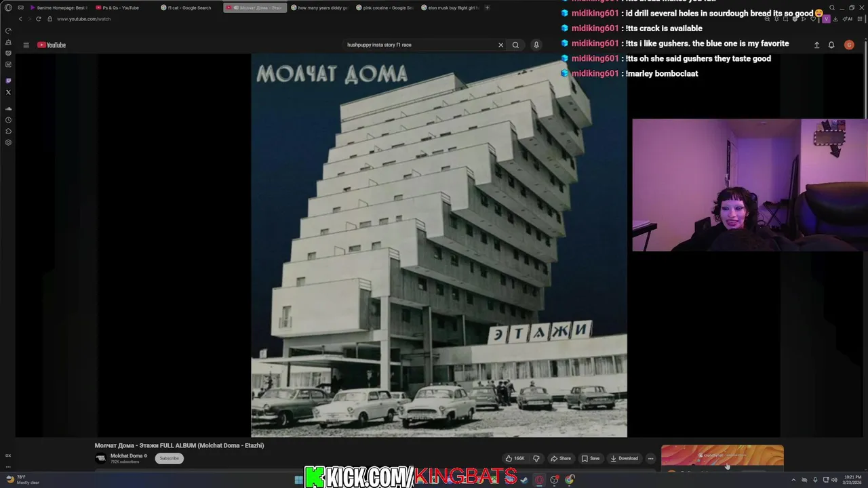Click the taskbar clock showing 10:21 PM
Viewport: 868px width, 488px height.
[x=853, y=479]
